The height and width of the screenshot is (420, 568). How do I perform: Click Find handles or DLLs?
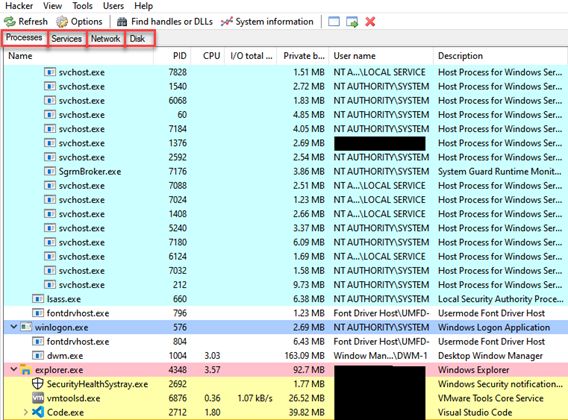tap(165, 22)
